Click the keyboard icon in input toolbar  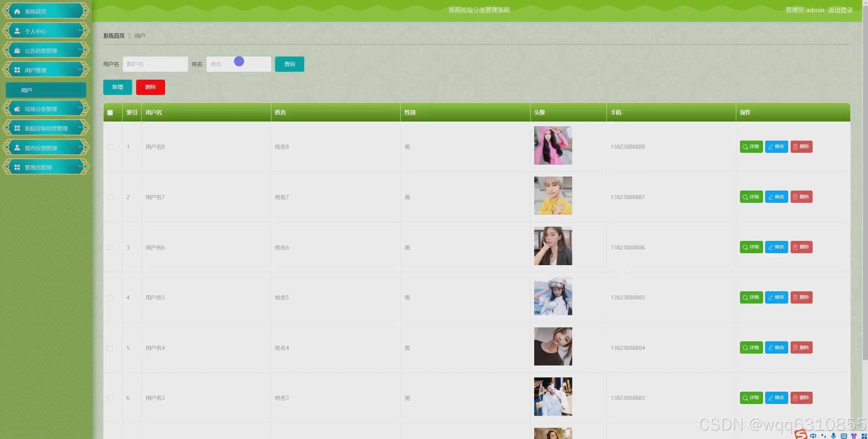point(844,436)
